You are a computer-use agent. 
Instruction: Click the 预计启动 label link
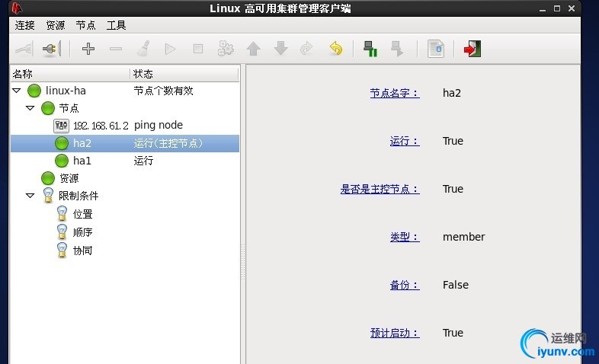point(395,333)
